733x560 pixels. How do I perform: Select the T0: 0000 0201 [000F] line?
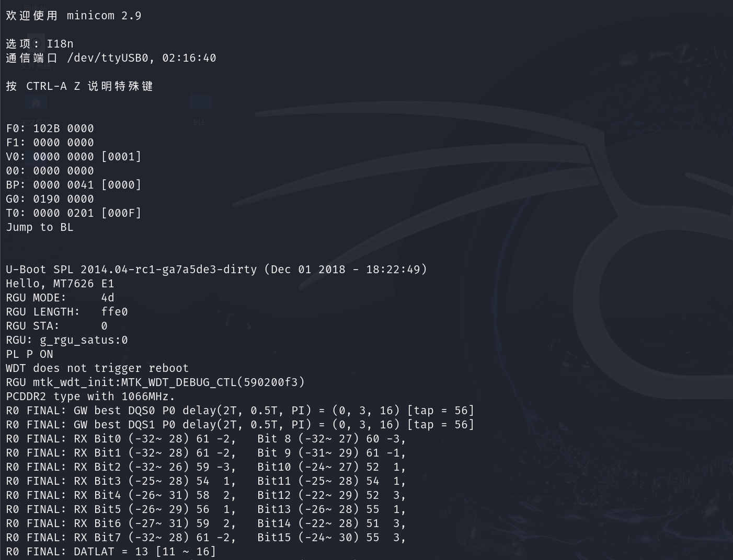(x=74, y=213)
